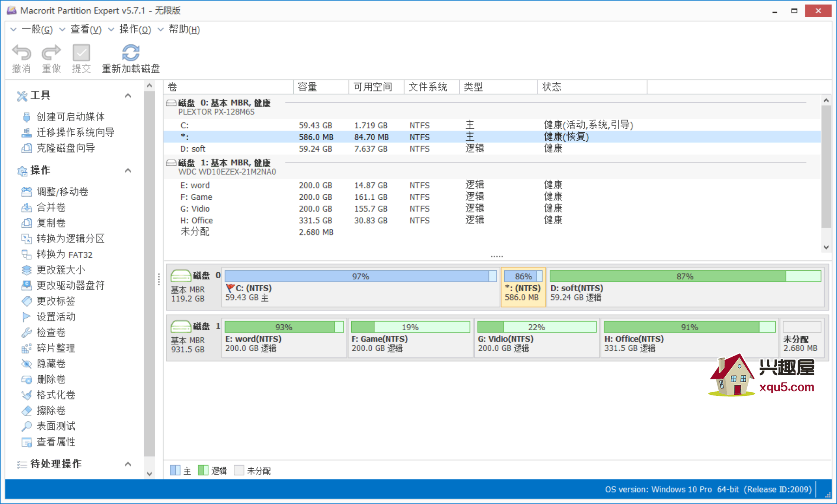Select F: Game partition bar 19%
Image resolution: width=837 pixels, height=504 pixels.
pos(410,327)
